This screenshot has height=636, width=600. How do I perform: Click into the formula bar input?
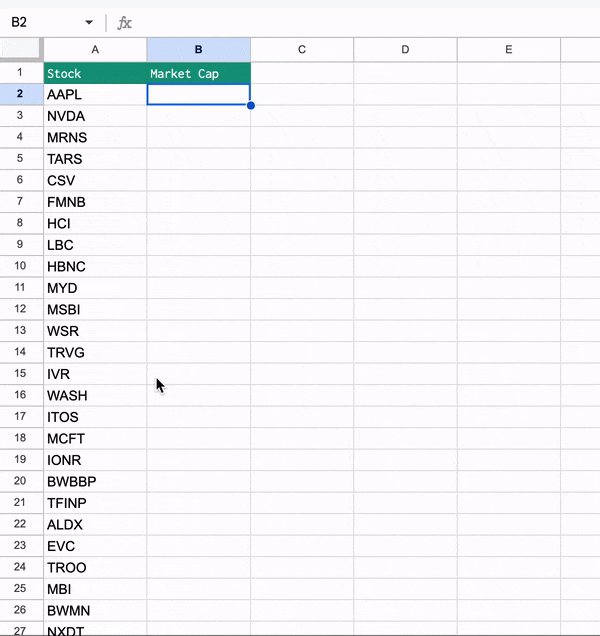pyautogui.click(x=365, y=23)
